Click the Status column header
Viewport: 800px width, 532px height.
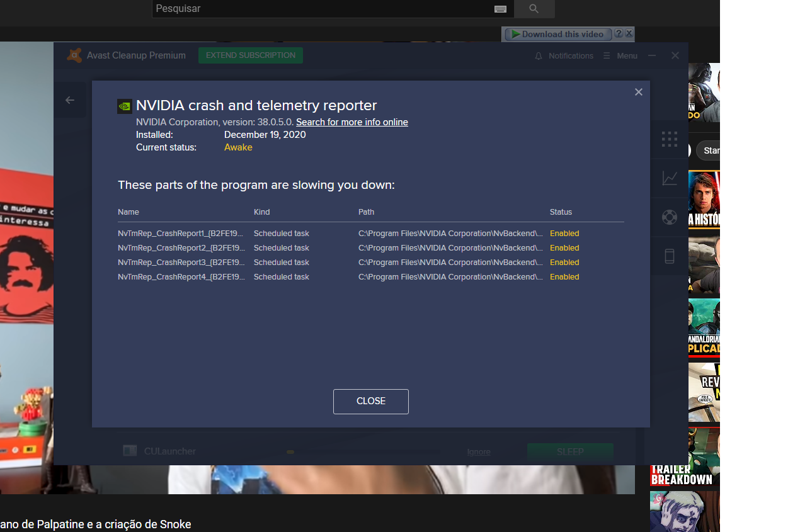pyautogui.click(x=561, y=212)
